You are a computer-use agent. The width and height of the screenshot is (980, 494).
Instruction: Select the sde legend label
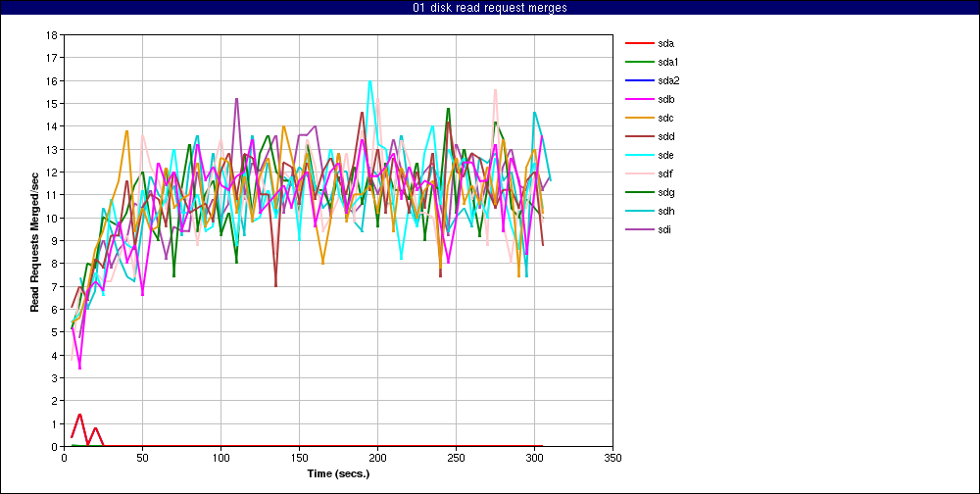pyautogui.click(x=666, y=155)
